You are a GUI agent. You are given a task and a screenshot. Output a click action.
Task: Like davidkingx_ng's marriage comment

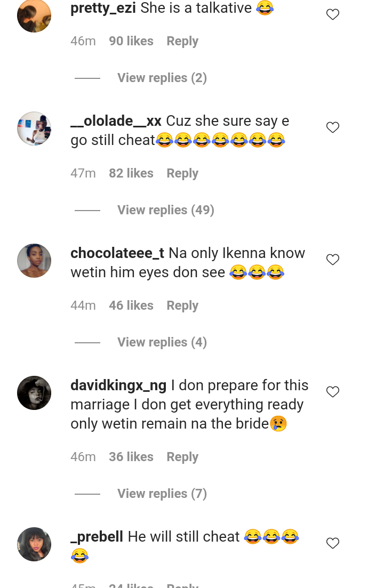point(333,392)
